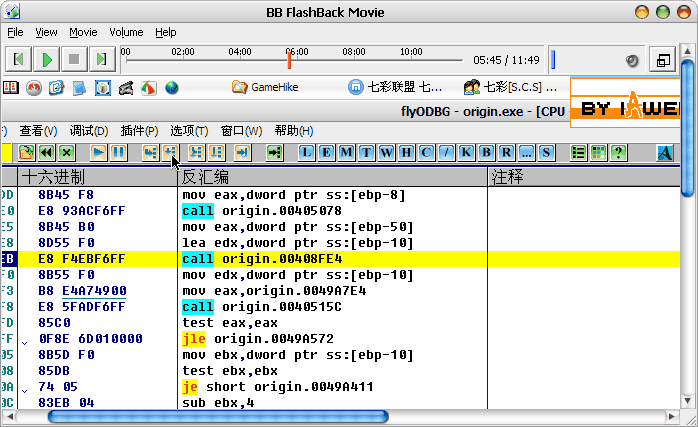The height and width of the screenshot is (427, 698).
Task: Click the debugger Run (play) icon
Action: (x=98, y=152)
